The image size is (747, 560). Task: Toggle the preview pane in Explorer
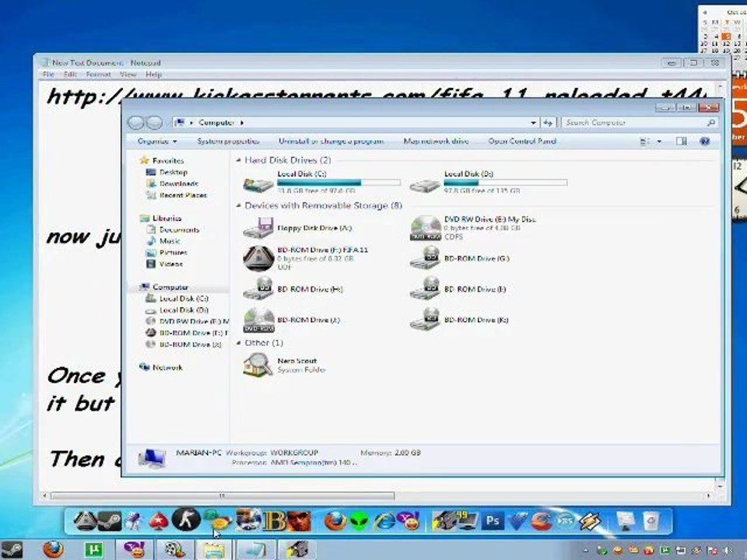682,142
